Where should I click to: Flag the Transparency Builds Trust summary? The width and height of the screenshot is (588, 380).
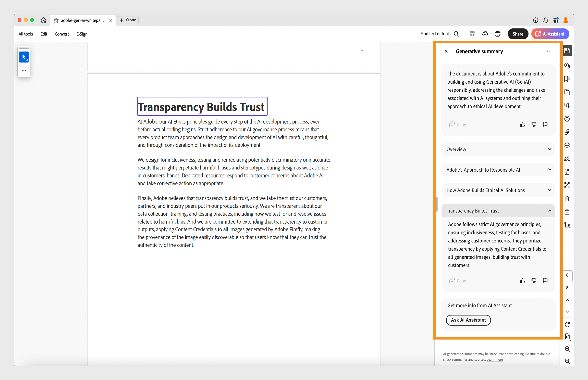(x=545, y=281)
